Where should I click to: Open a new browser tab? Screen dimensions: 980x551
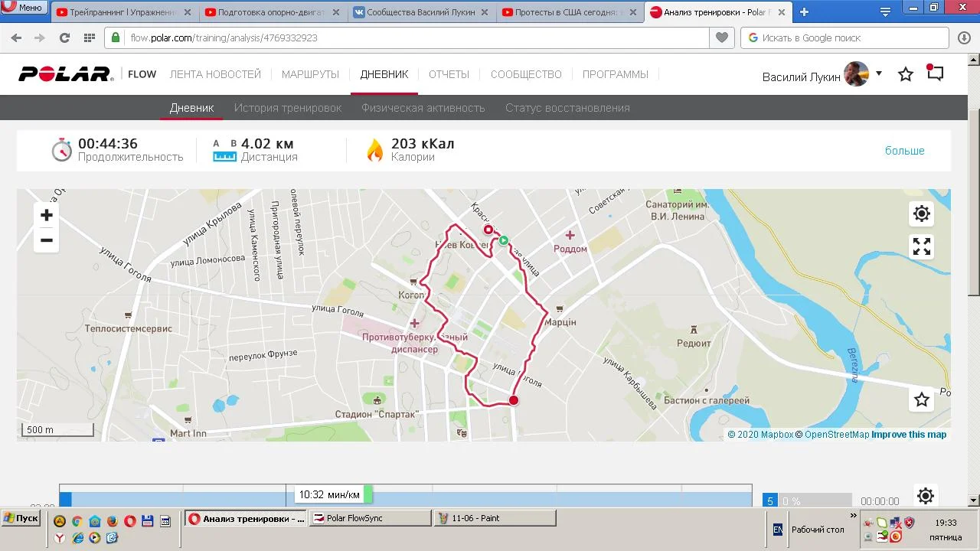(x=804, y=12)
